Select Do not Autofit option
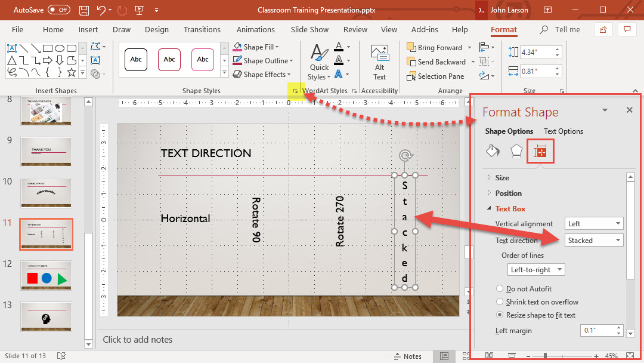Viewport: 644px width, 363px height. pyautogui.click(x=500, y=289)
